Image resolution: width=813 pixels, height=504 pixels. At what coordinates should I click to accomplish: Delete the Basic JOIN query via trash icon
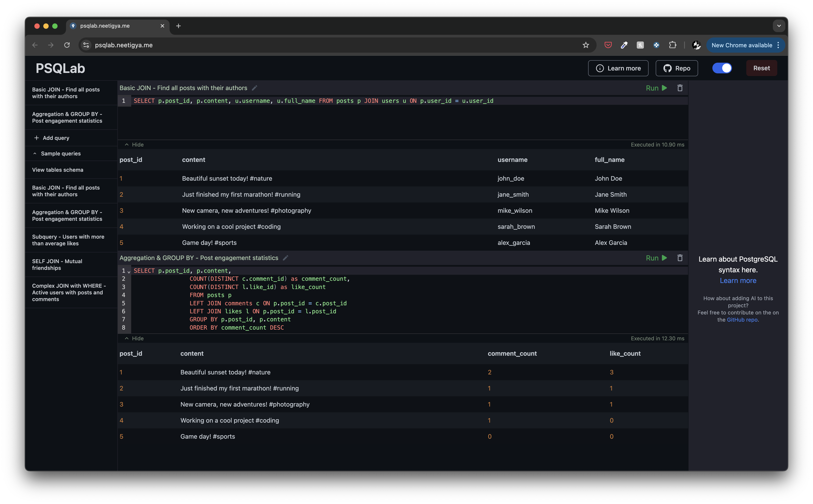pos(680,88)
